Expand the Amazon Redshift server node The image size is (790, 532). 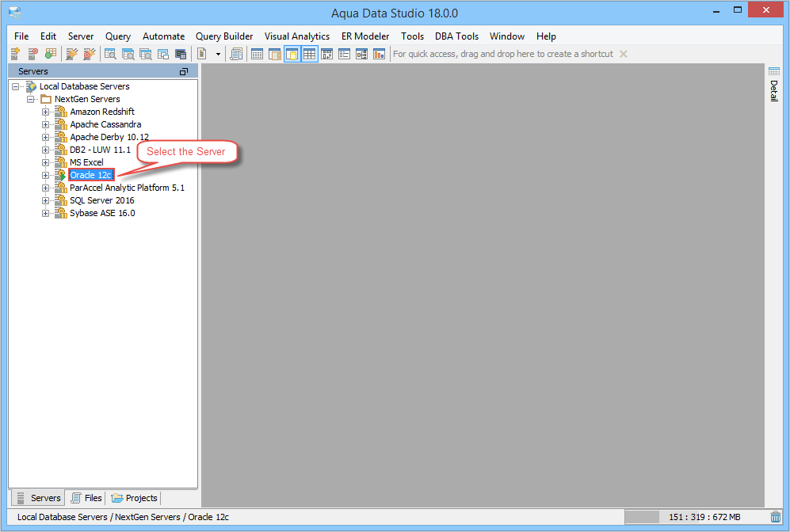pyautogui.click(x=45, y=112)
